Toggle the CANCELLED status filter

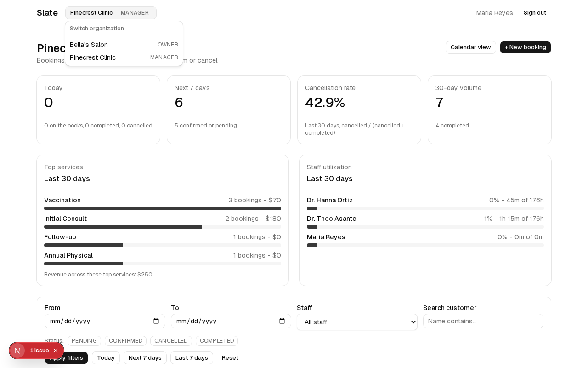tap(171, 341)
